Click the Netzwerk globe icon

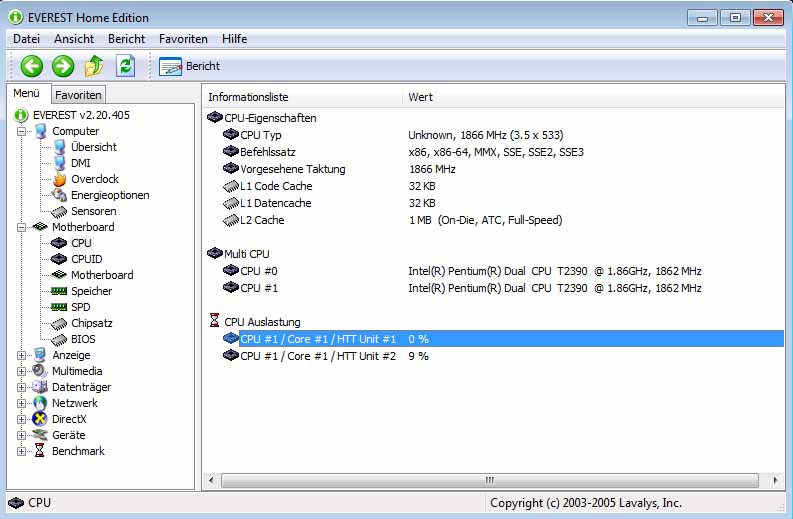click(40, 403)
